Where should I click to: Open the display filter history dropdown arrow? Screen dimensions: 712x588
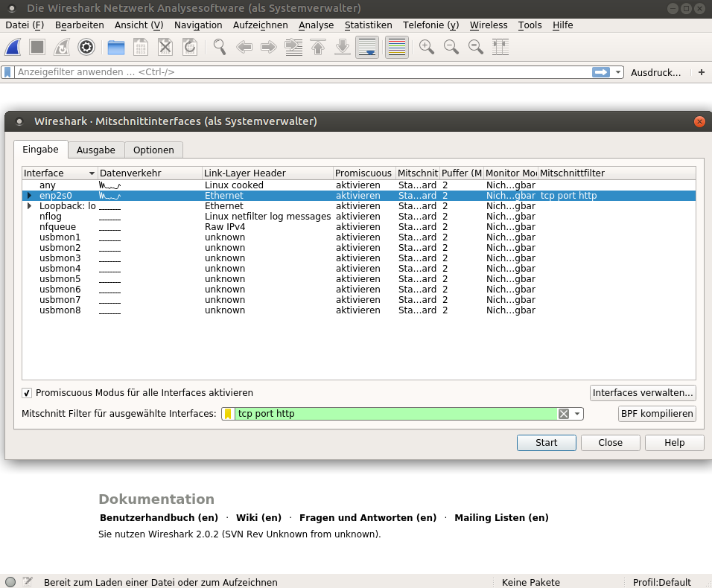pyautogui.click(x=618, y=72)
